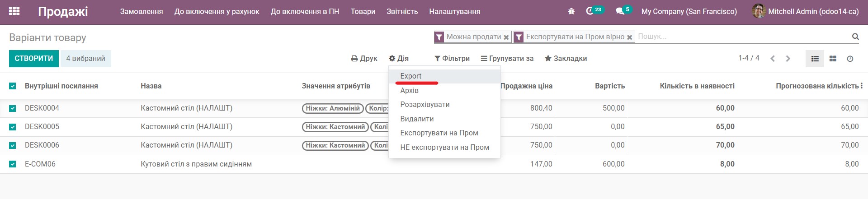Sort by 'Прогнозована кількість' column header

click(817, 86)
